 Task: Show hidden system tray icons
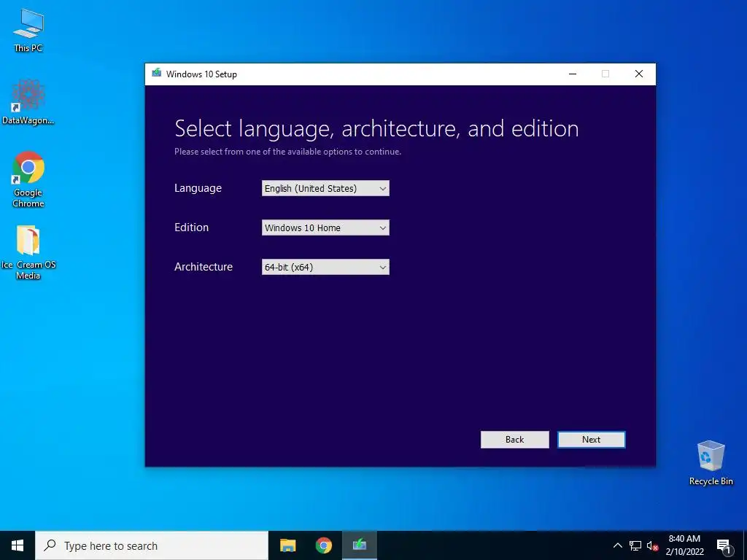(617, 545)
